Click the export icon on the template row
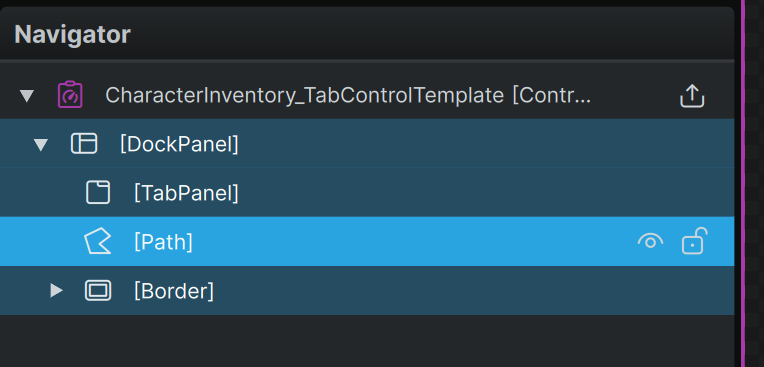 pyautogui.click(x=692, y=96)
